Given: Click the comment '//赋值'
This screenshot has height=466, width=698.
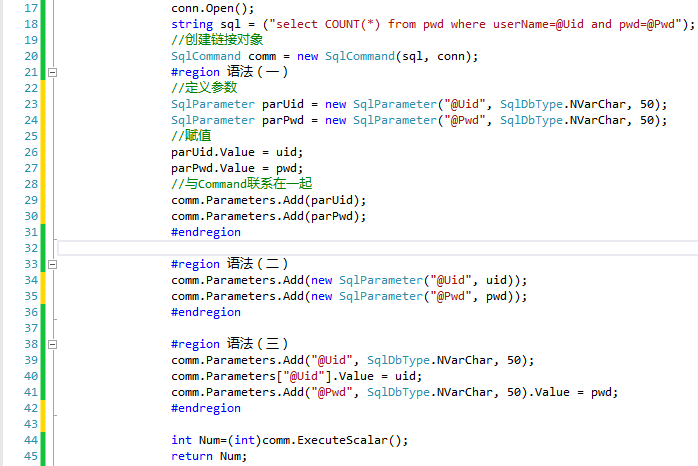Looking at the screenshot, I should coord(191,136).
